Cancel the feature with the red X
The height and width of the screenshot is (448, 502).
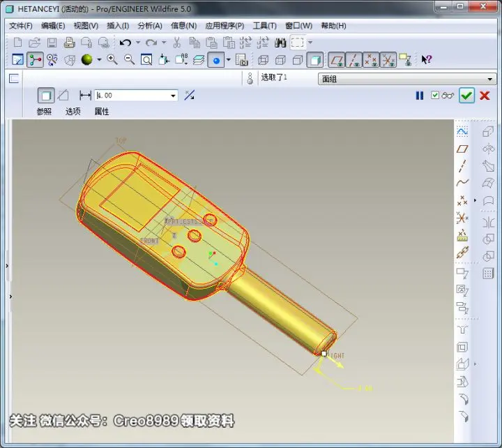point(485,96)
